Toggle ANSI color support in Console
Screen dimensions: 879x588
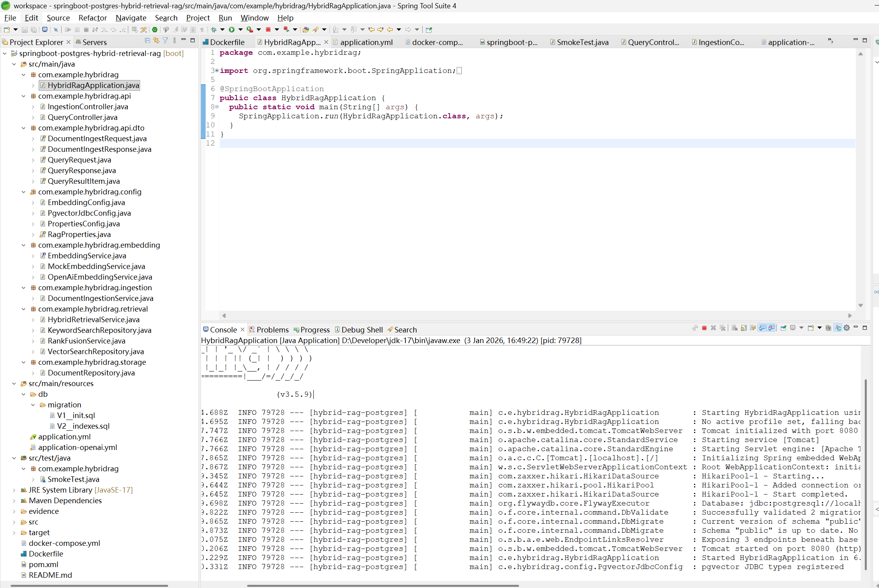837,328
